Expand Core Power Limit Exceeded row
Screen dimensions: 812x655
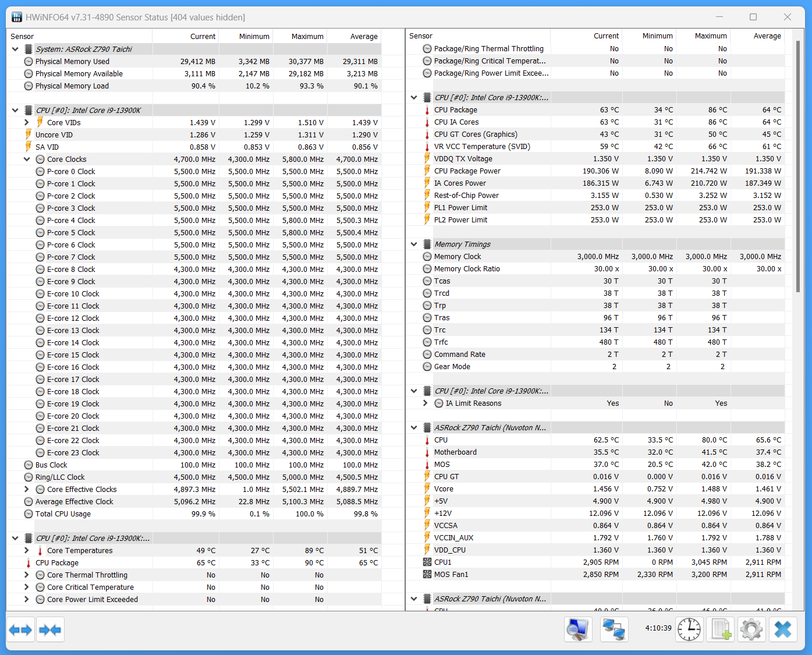coord(27,600)
